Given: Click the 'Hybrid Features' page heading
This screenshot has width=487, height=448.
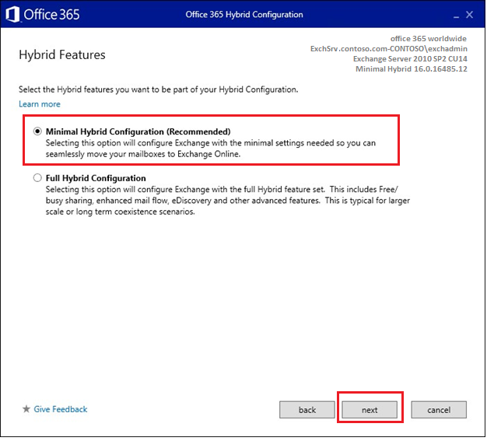Looking at the screenshot, I should [x=61, y=55].
